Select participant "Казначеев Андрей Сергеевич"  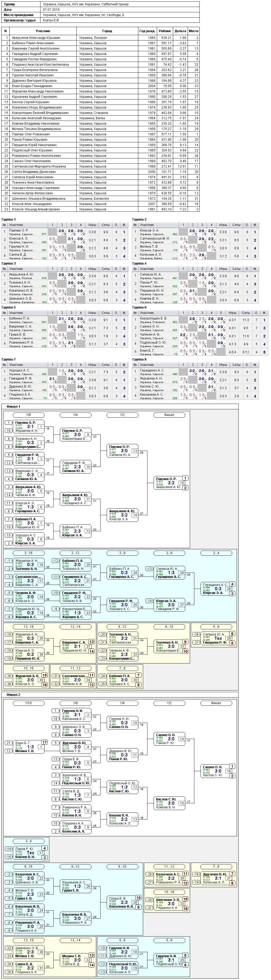pyautogui.click(x=35, y=96)
